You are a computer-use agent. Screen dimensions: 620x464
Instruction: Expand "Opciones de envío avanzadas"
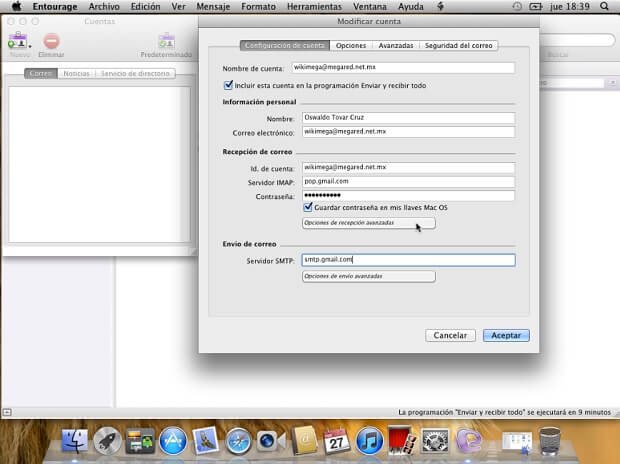pos(369,276)
